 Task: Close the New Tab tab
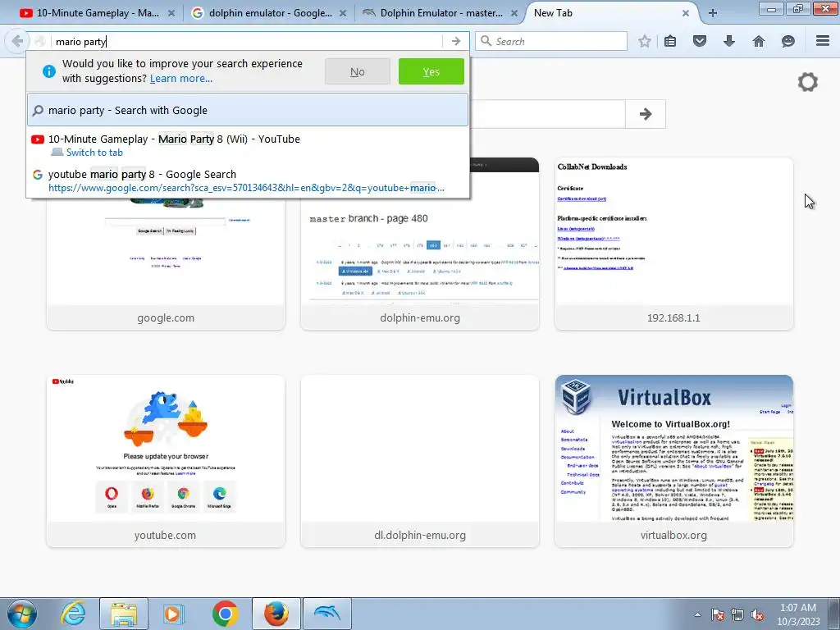pos(686,13)
